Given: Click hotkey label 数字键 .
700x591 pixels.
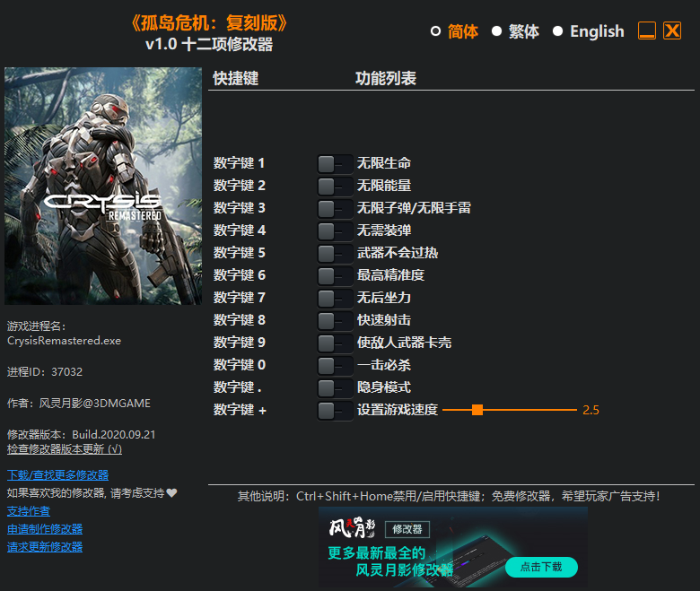Looking at the screenshot, I should pyautogui.click(x=238, y=387).
